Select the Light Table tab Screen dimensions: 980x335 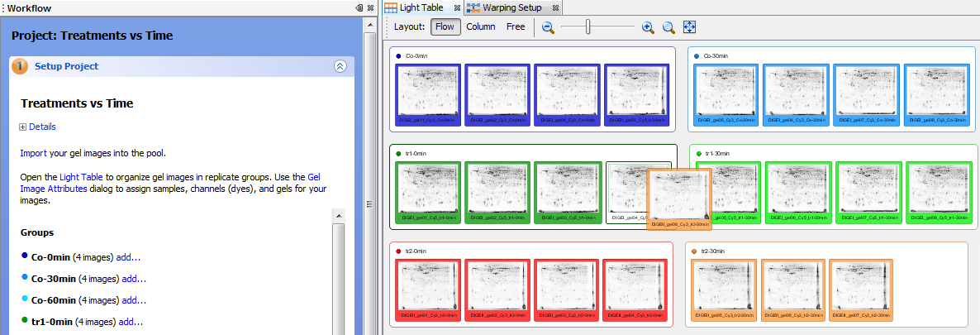(421, 7)
